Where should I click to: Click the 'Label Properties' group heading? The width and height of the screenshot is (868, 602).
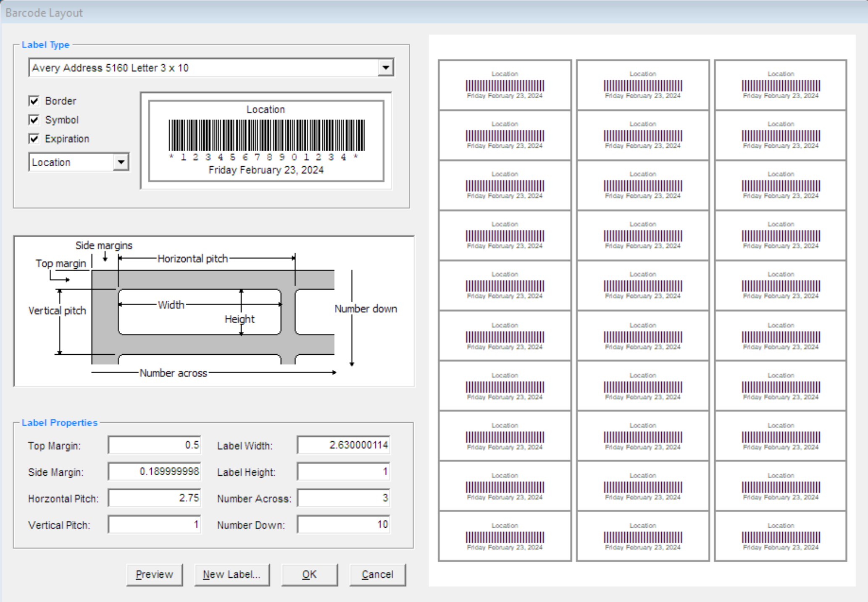(x=60, y=423)
